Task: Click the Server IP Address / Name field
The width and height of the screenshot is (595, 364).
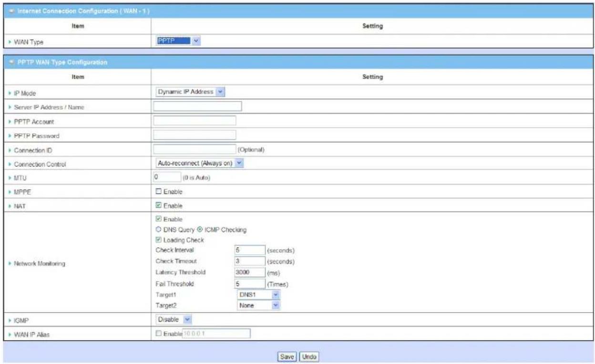Action: [x=197, y=106]
